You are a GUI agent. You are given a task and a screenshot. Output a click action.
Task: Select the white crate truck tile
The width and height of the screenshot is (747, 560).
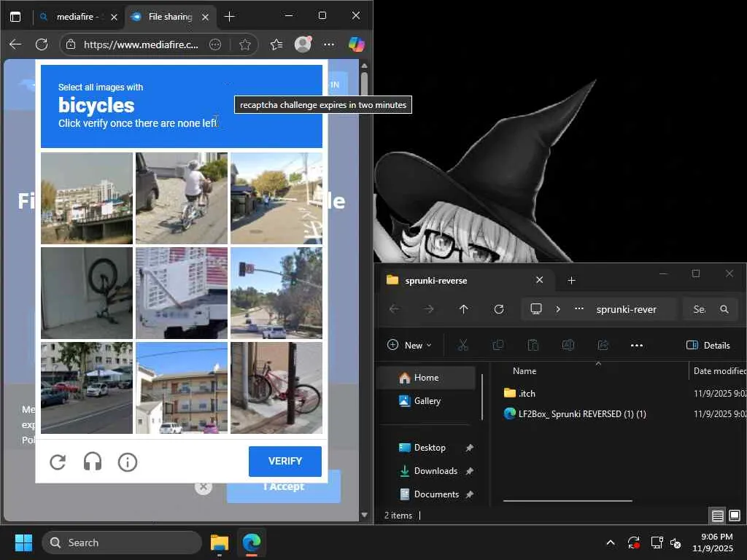pyautogui.click(x=182, y=293)
